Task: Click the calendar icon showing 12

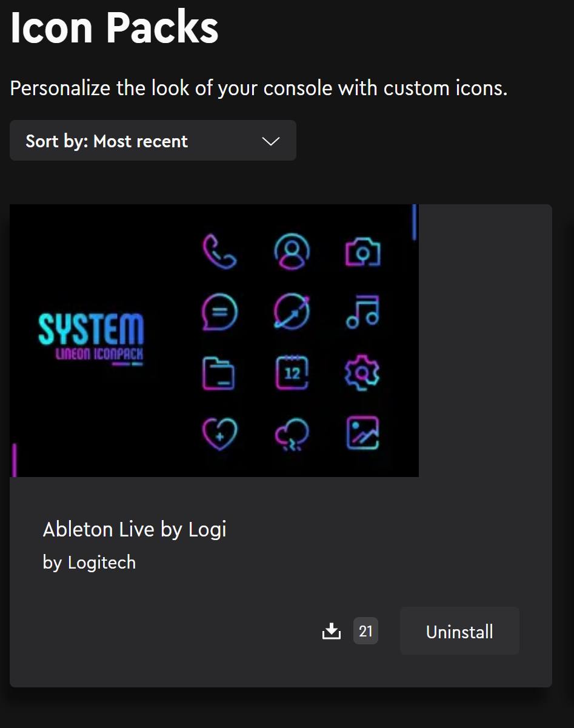Action: (x=292, y=372)
